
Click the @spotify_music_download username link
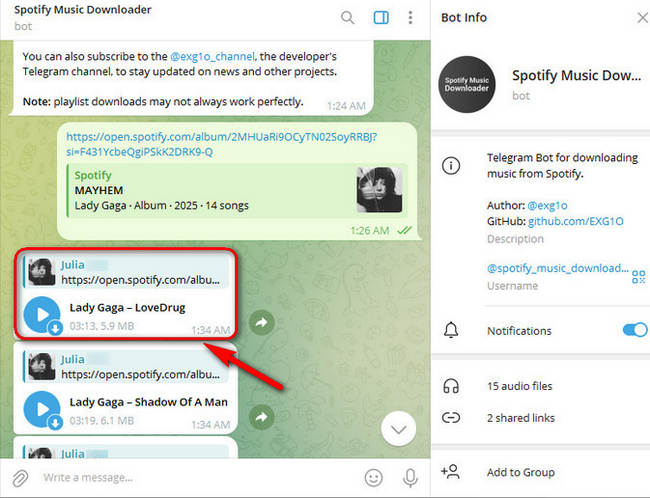tap(558, 268)
